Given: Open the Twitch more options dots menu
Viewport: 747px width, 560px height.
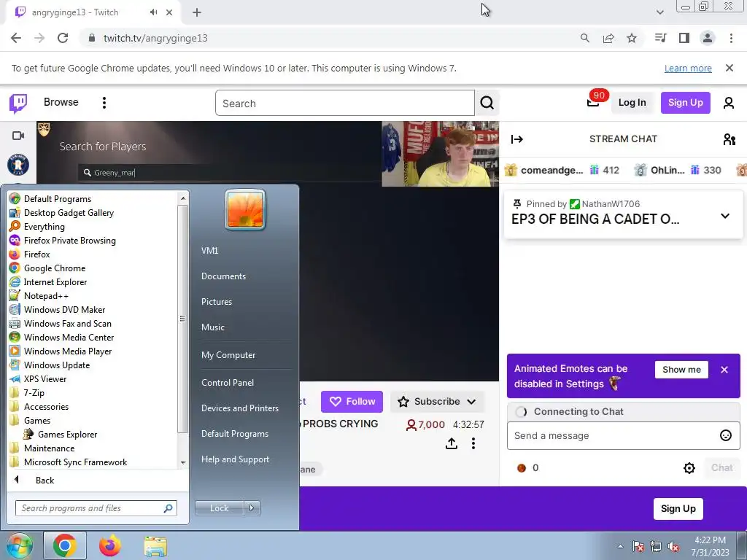Looking at the screenshot, I should (x=104, y=103).
